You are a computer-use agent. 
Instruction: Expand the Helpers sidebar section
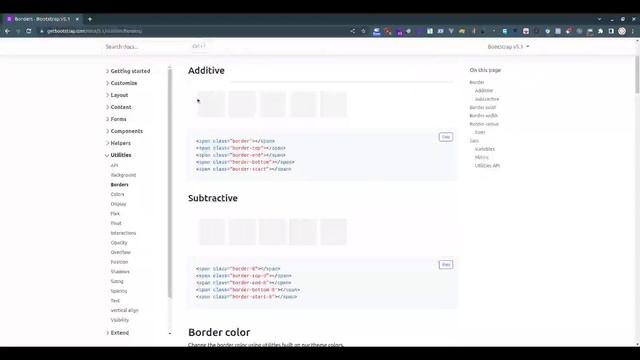(x=118, y=143)
